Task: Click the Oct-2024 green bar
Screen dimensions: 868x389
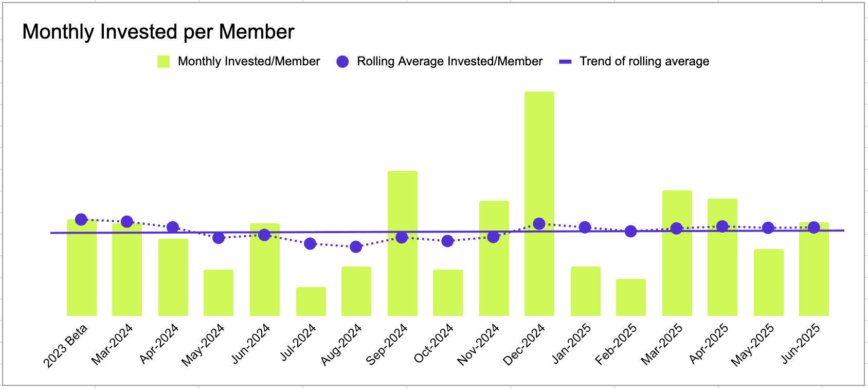Action: tap(448, 293)
